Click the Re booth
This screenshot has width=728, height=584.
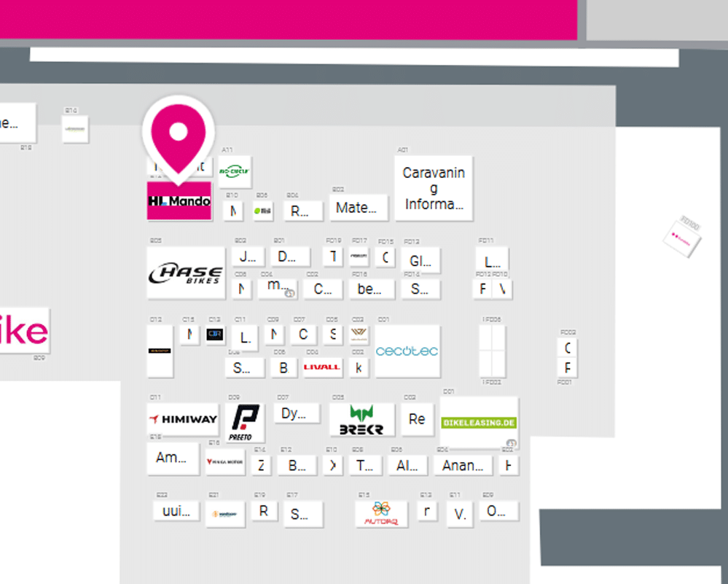pyautogui.click(x=417, y=419)
